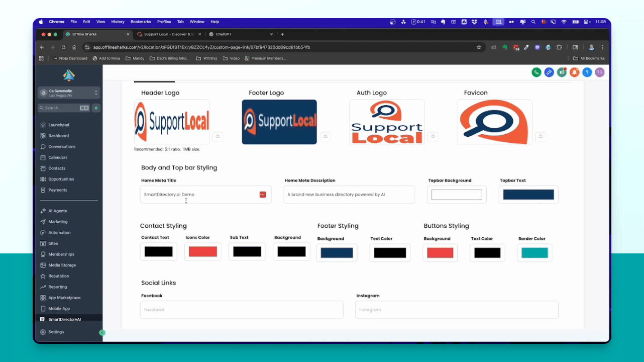Click the Footer Logo upload icon
644x362 pixels.
click(x=326, y=136)
